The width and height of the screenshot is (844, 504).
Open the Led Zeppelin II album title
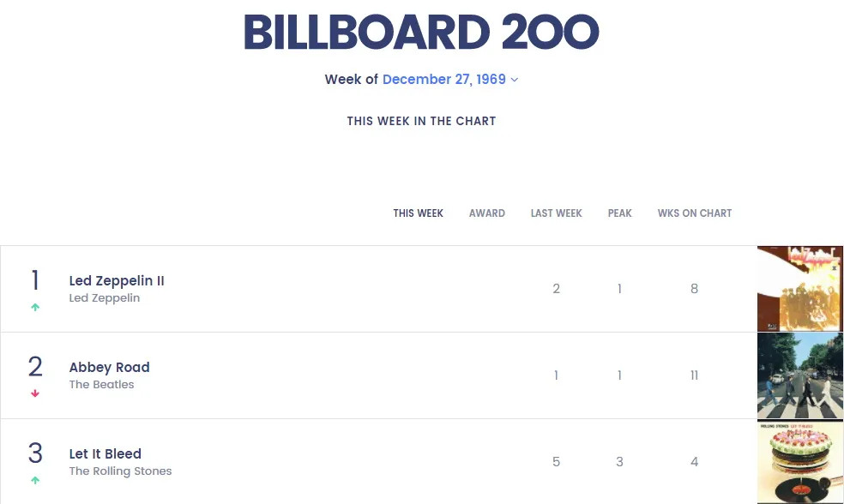click(x=117, y=281)
